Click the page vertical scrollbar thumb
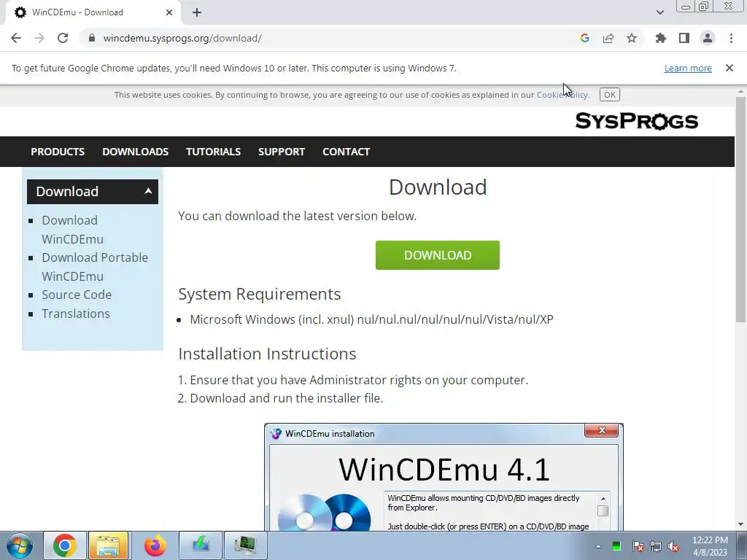 click(740, 209)
